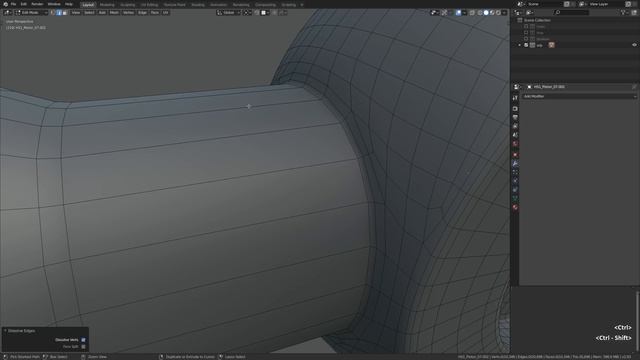Toggle viewport overlays icon

[458, 13]
